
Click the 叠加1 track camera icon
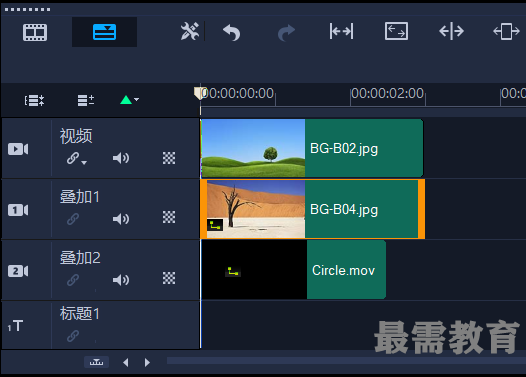click(x=18, y=210)
